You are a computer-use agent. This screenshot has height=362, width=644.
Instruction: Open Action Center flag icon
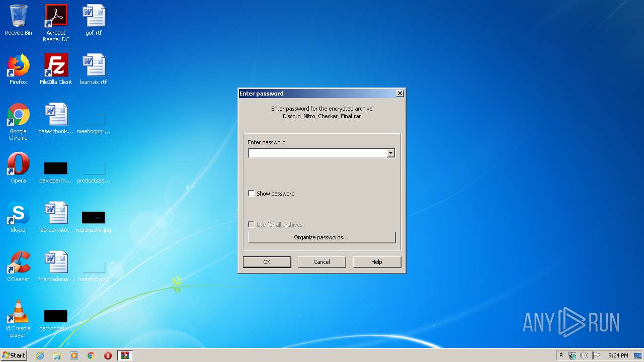[x=596, y=355]
